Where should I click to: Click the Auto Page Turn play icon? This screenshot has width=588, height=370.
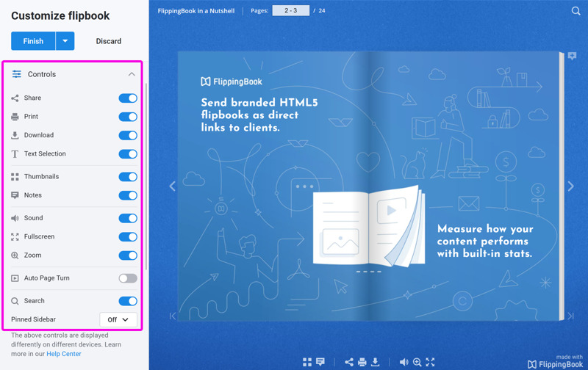pos(15,278)
